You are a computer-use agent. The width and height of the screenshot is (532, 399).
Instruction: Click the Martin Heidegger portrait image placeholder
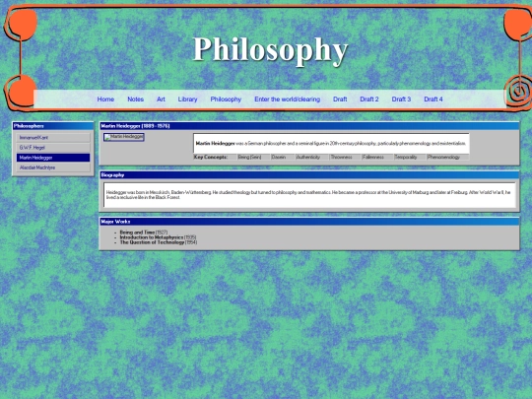(x=124, y=137)
